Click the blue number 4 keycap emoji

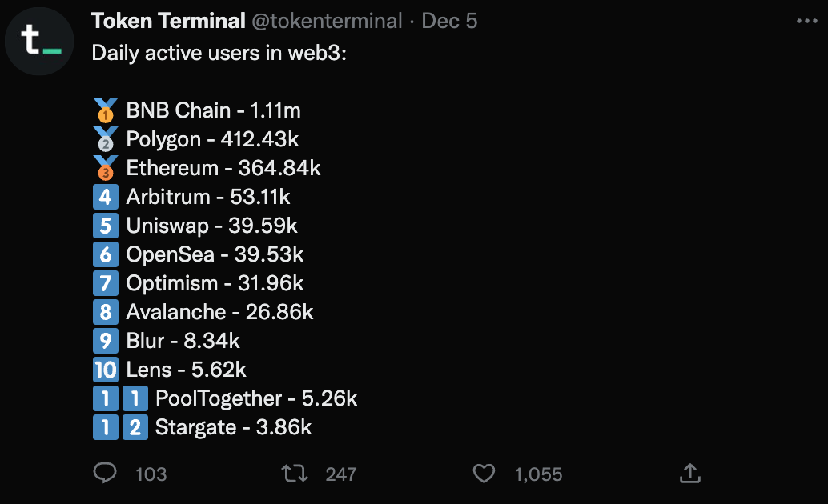pos(105,197)
